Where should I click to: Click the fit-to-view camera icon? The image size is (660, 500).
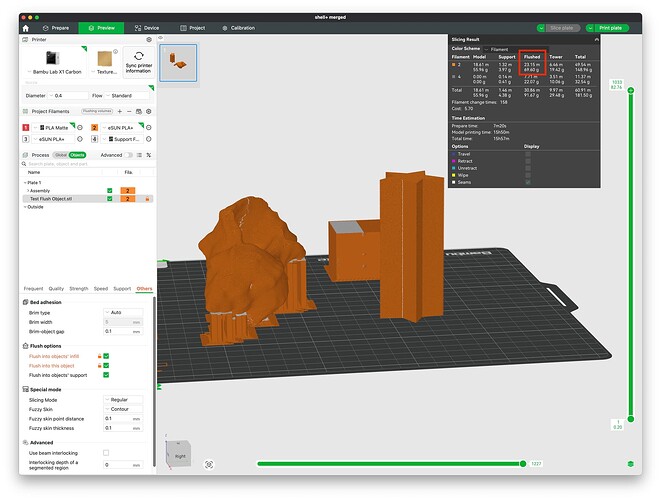coord(209,464)
